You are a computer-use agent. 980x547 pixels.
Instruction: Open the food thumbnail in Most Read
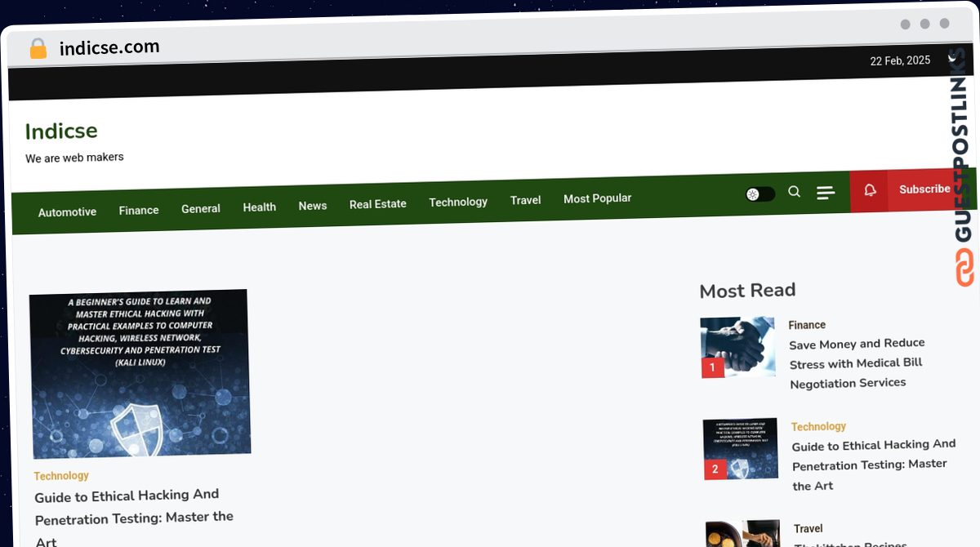[x=743, y=534]
